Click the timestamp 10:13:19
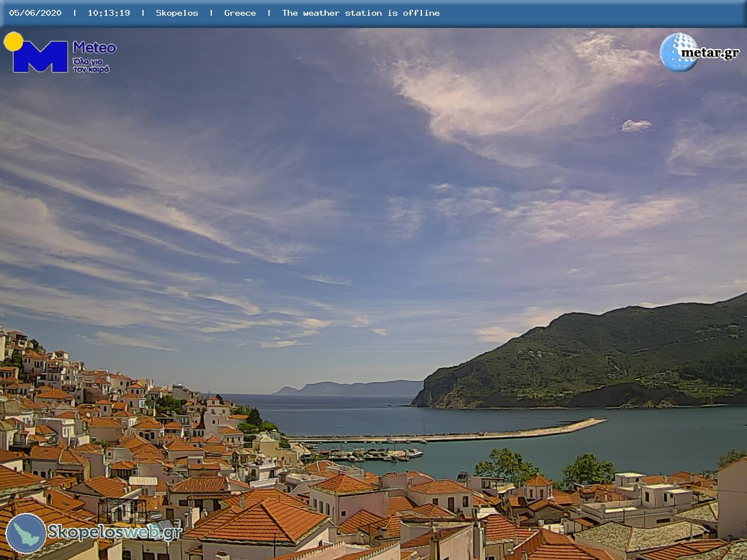The width and height of the screenshot is (747, 560). click(109, 13)
